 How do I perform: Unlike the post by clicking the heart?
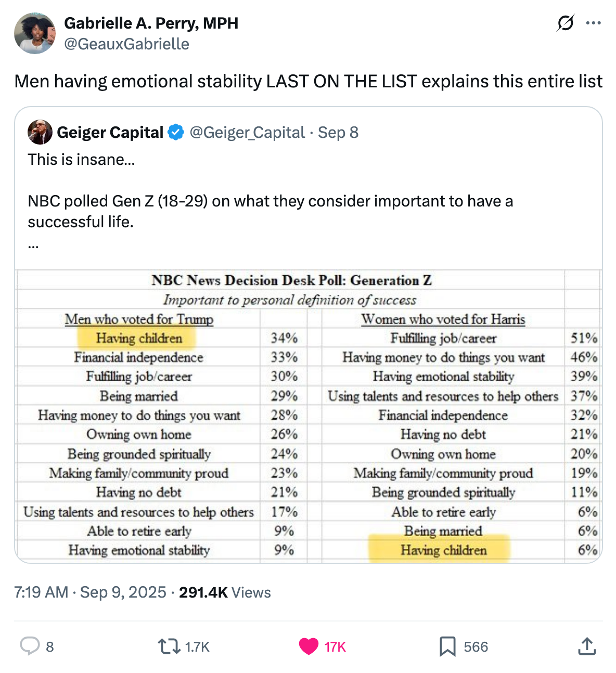[x=308, y=646]
